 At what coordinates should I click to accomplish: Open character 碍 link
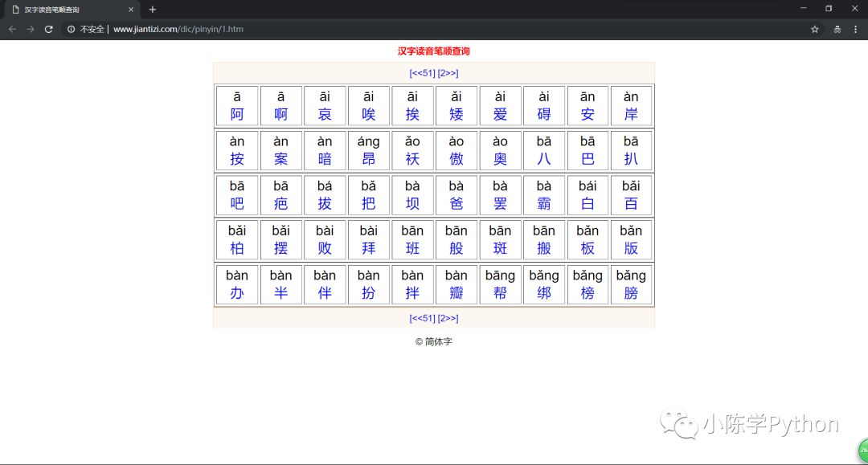(x=544, y=115)
